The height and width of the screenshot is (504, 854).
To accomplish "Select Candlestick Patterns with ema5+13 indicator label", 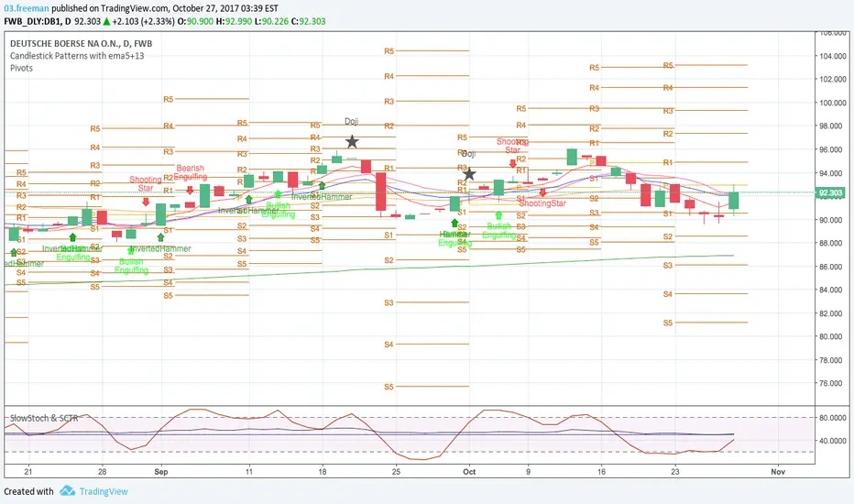I will pyautogui.click(x=77, y=56).
